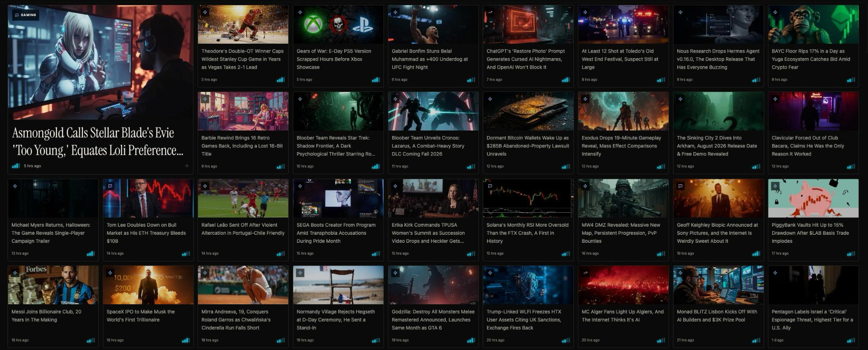Click the hockey thumbnail on Theodore's Double-OT card

point(243,25)
